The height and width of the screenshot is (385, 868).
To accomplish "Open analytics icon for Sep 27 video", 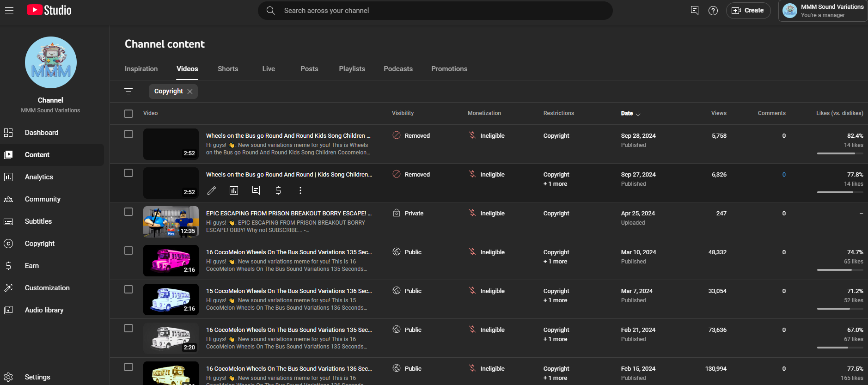I will 234,190.
